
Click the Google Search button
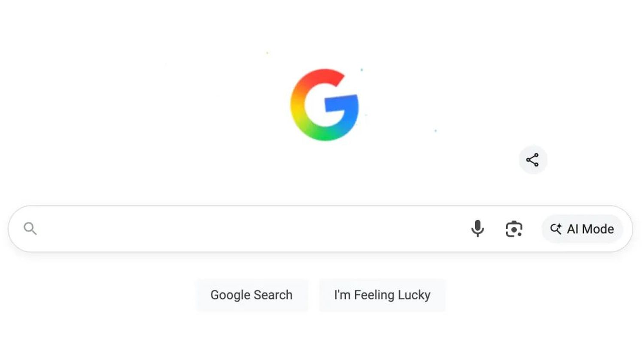coord(252,295)
